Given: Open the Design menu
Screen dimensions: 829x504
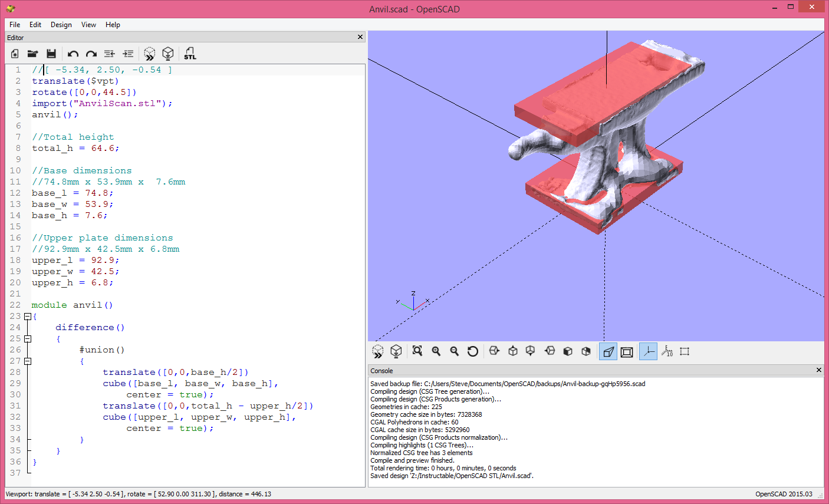Looking at the screenshot, I should click(x=61, y=25).
